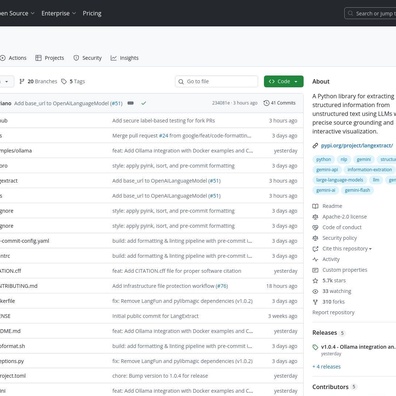Open commit 'Add secure label-based testing for fork PRs'
Viewport: 396px width, 396px height.
[x=164, y=121]
